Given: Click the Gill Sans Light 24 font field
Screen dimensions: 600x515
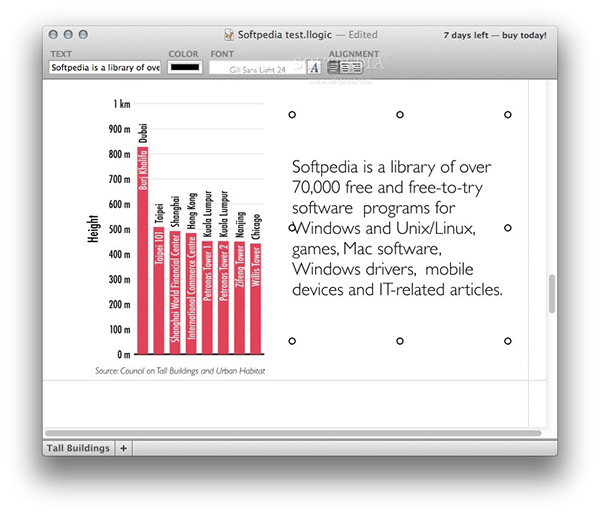Looking at the screenshot, I should (258, 68).
